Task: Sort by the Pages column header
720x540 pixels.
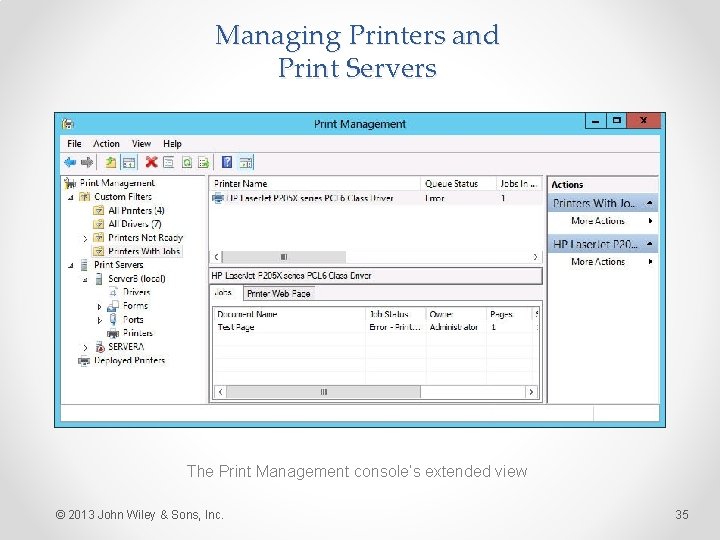Action: point(509,315)
